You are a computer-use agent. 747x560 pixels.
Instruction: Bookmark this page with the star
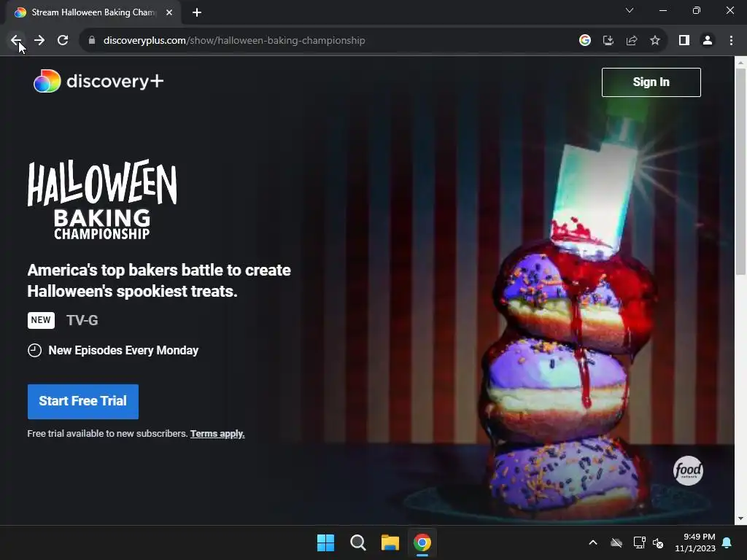655,41
